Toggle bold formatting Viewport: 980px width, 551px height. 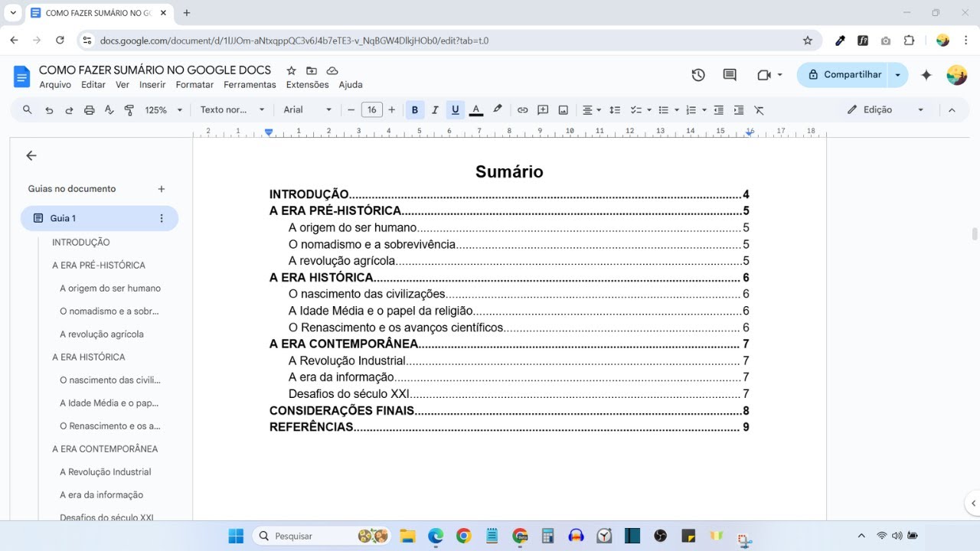[x=415, y=110]
